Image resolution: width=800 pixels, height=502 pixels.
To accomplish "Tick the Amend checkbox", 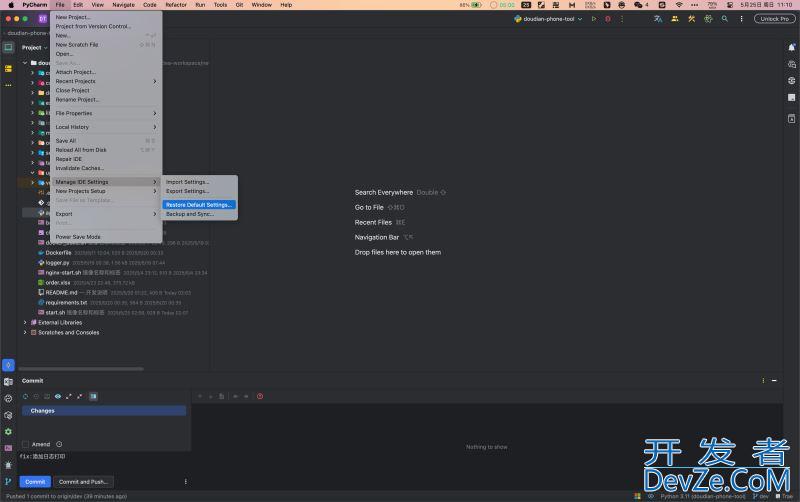I will click(x=26, y=444).
